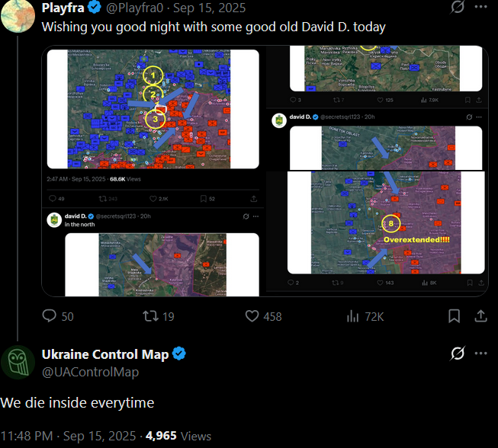Open Grok icon on Ukraine Control Map post

[x=458, y=353]
